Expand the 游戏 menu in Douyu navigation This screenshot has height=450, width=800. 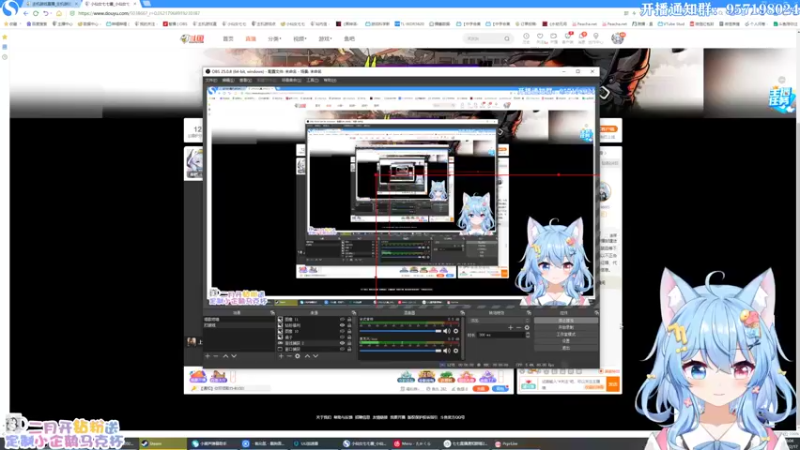[324, 39]
